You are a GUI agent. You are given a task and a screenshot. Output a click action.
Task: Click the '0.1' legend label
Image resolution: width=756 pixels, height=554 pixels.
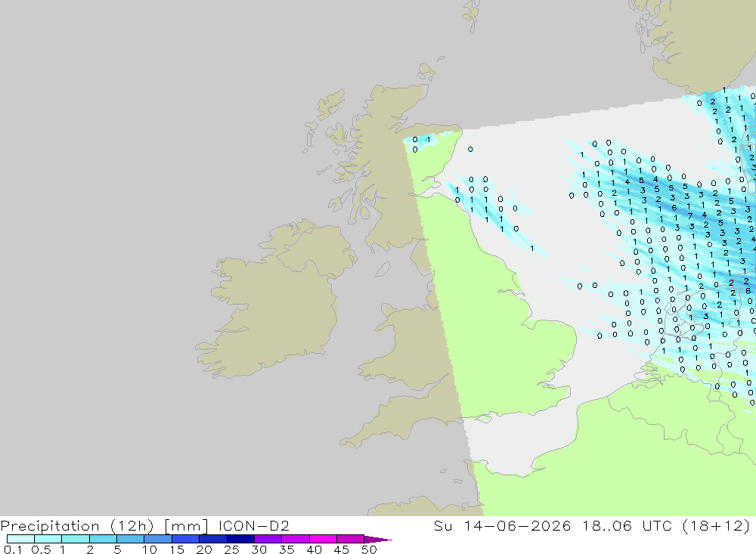pyautogui.click(x=13, y=549)
